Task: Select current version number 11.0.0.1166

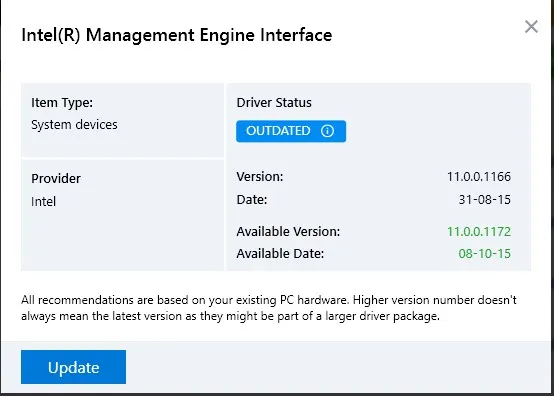Action: (x=479, y=177)
